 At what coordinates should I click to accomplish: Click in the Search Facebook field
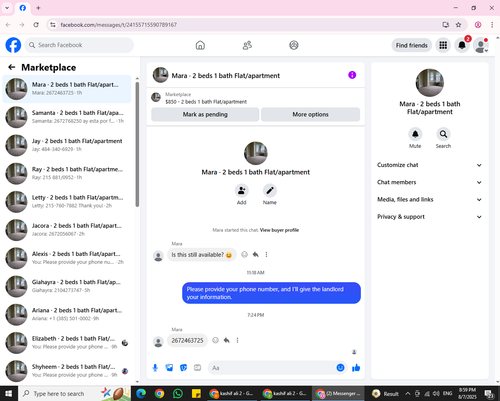click(x=79, y=45)
